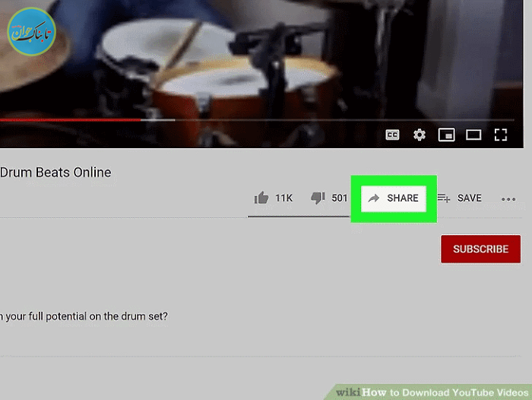Subscribe to the channel
532x400 pixels.
pos(481,249)
